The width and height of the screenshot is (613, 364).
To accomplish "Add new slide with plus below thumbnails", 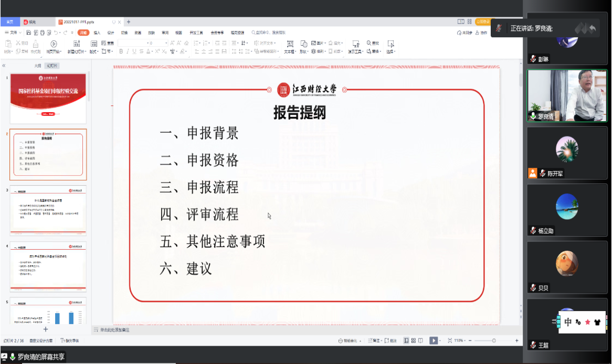I will (x=46, y=329).
